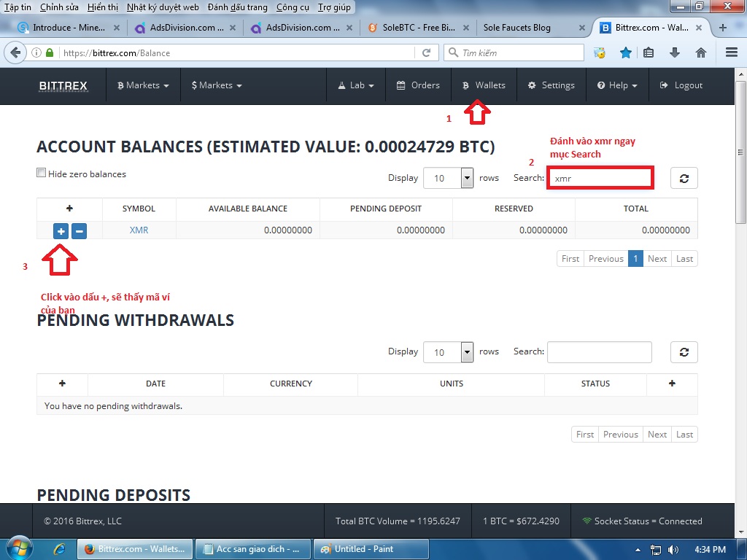The width and height of the screenshot is (747, 560).
Task: Open the Đánh dấu trang menu
Action: [237, 7]
